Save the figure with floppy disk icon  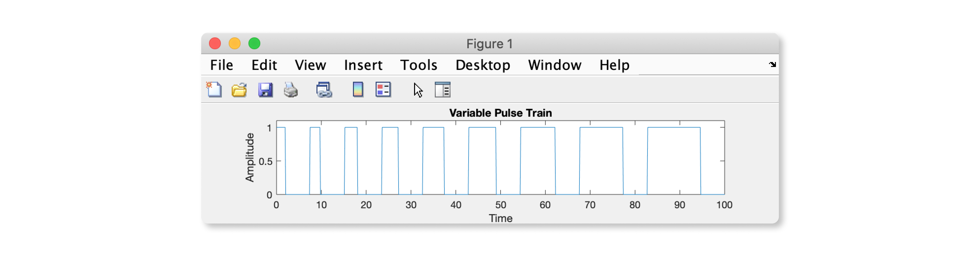click(x=265, y=90)
